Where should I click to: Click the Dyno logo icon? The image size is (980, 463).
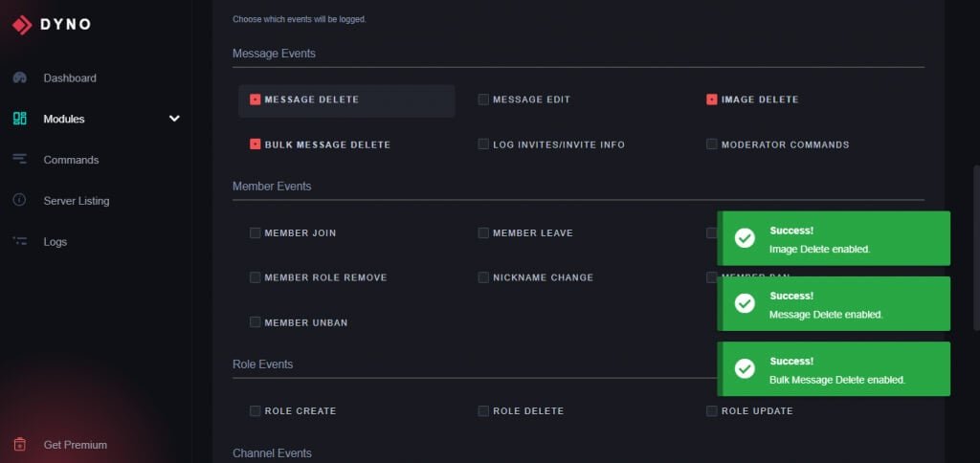click(21, 25)
